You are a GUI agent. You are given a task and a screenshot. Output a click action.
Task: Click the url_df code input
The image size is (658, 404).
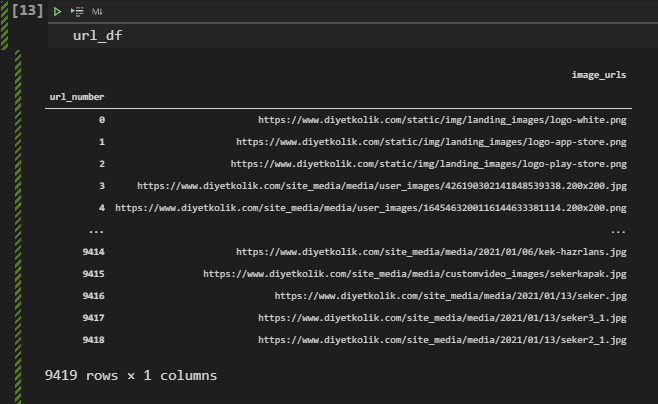tap(352, 36)
